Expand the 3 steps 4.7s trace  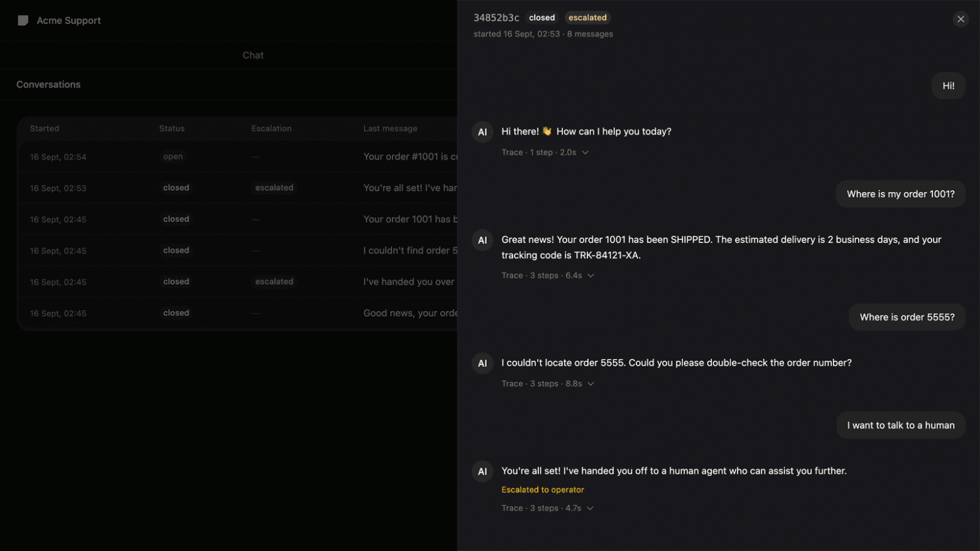(547, 508)
